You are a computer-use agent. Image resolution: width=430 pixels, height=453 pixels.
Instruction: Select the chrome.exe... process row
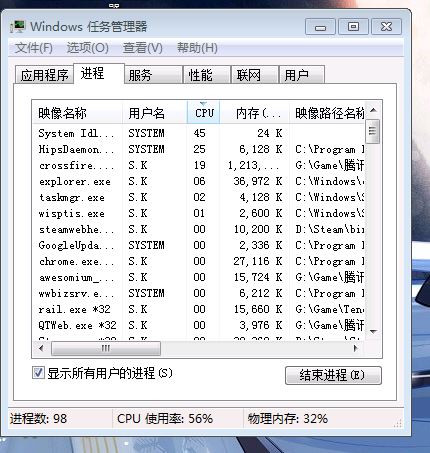(198, 261)
